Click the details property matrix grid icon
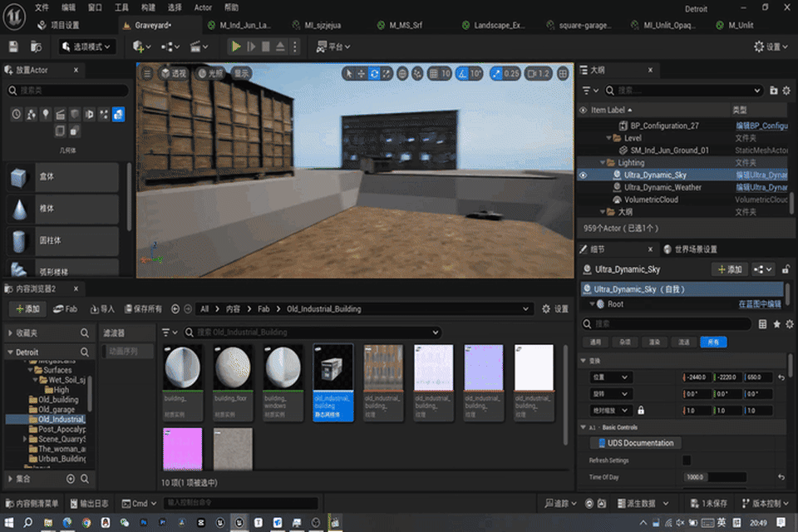This screenshot has width=798, height=532. coord(762,324)
